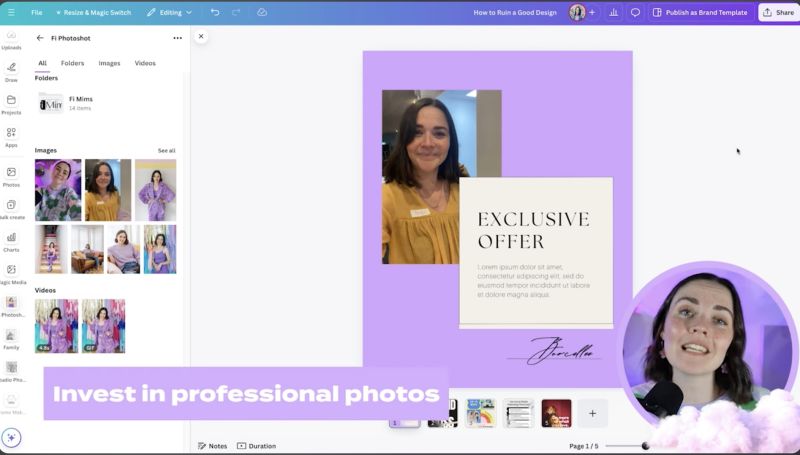Select the 4.8s video thumbnail

[56, 326]
